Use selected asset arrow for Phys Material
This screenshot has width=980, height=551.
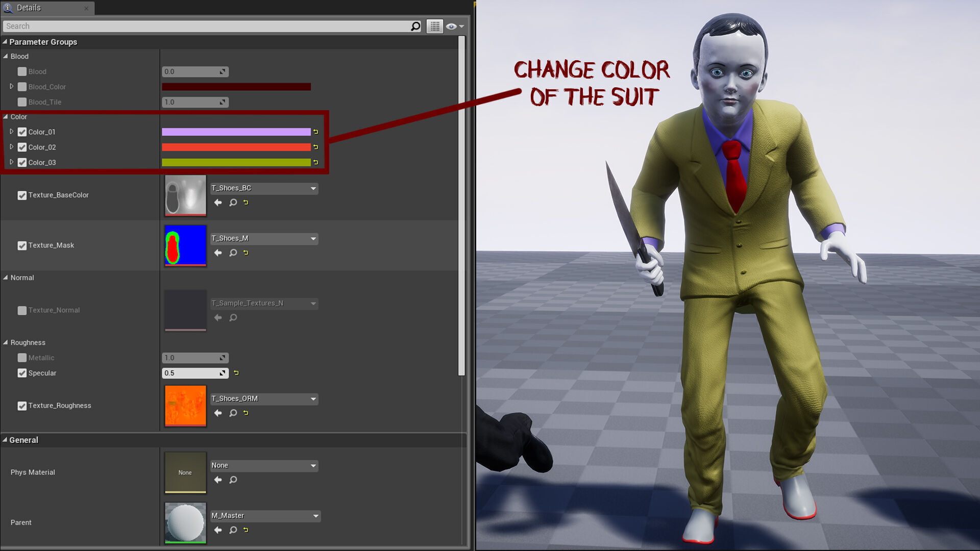coord(218,480)
